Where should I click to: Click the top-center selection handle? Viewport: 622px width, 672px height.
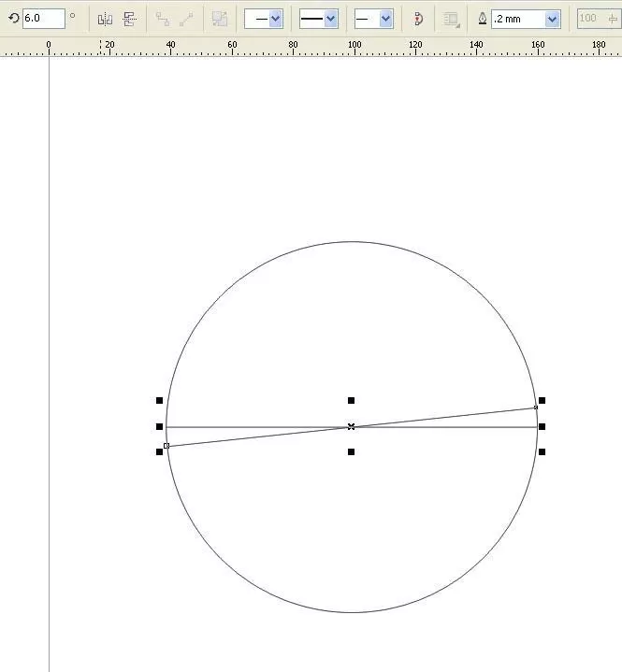pos(352,400)
